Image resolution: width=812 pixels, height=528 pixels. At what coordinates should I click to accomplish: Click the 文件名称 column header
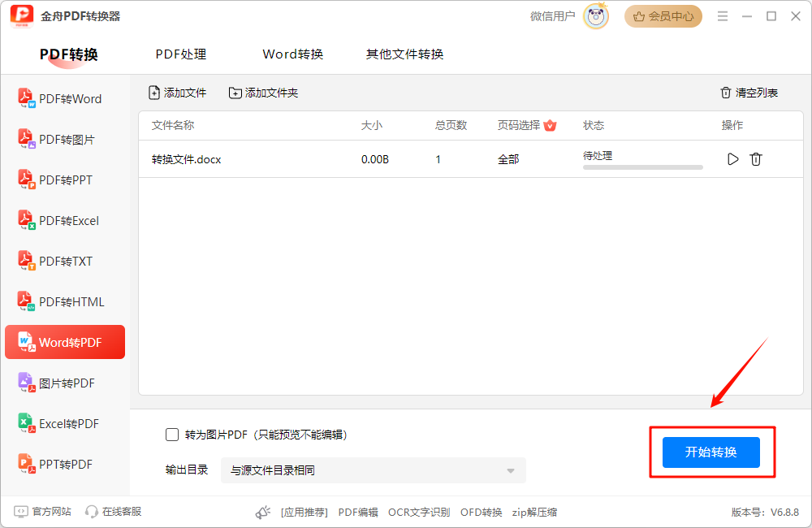coord(173,125)
